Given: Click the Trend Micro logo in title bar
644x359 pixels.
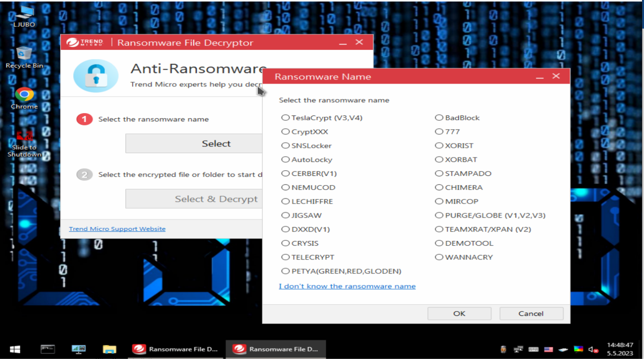Looking at the screenshot, I should pos(85,42).
